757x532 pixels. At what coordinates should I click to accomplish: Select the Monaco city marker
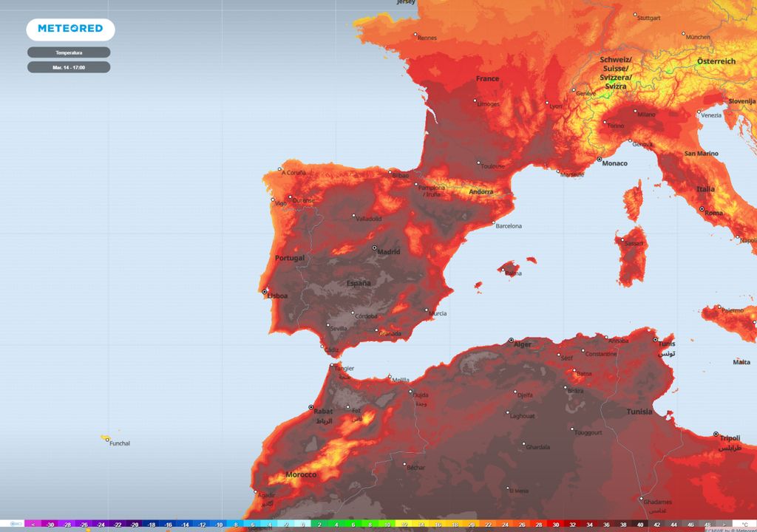pyautogui.click(x=599, y=159)
